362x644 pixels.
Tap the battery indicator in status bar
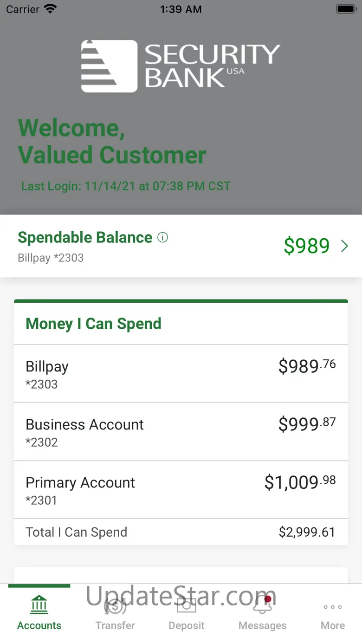(x=346, y=9)
